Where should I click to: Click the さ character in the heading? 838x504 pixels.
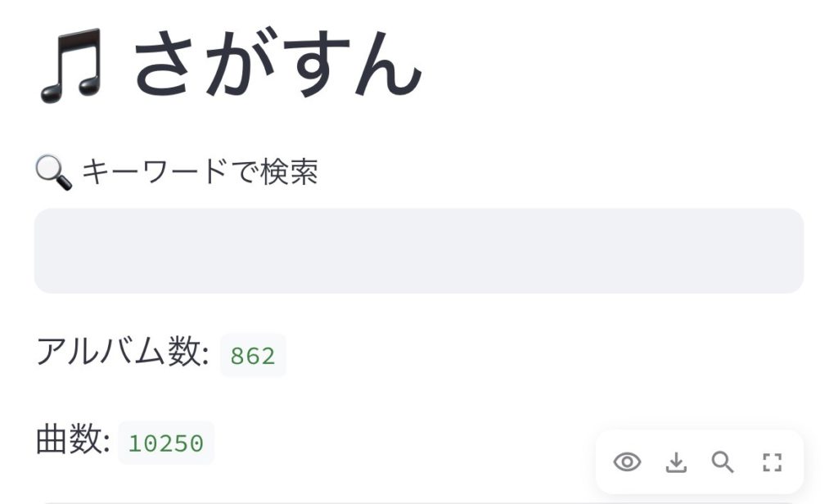165,67
